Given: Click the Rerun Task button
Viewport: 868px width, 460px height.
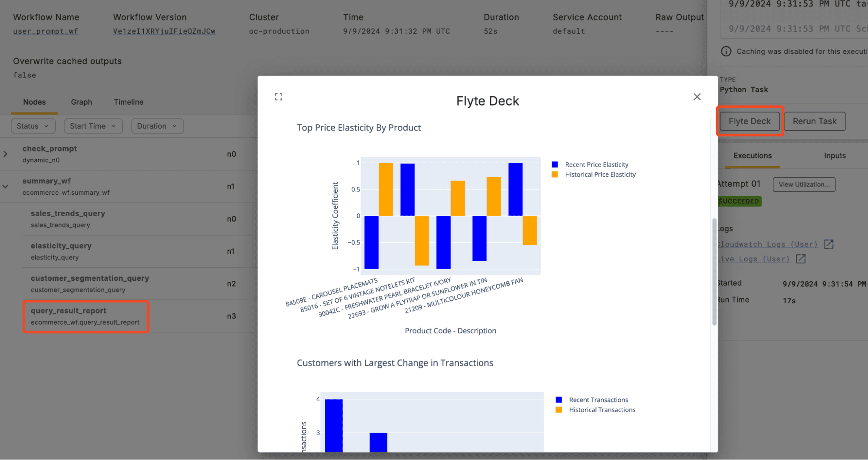Looking at the screenshot, I should 814,121.
